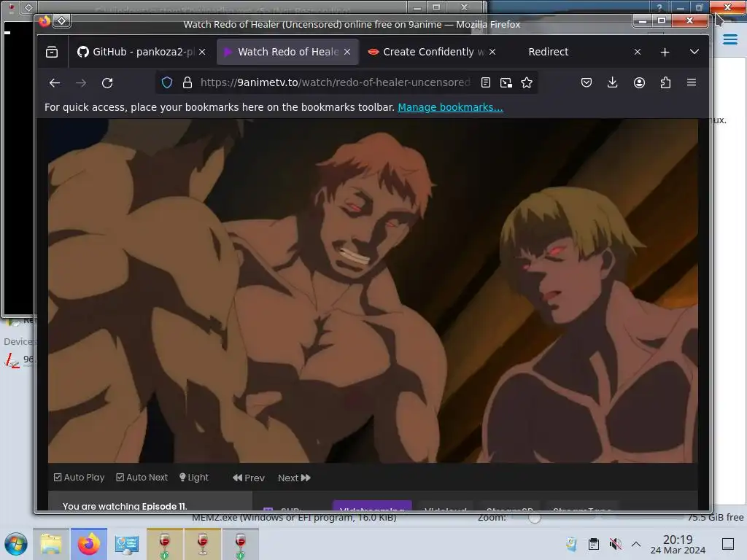Open the Windows-style start menu

coord(16,544)
